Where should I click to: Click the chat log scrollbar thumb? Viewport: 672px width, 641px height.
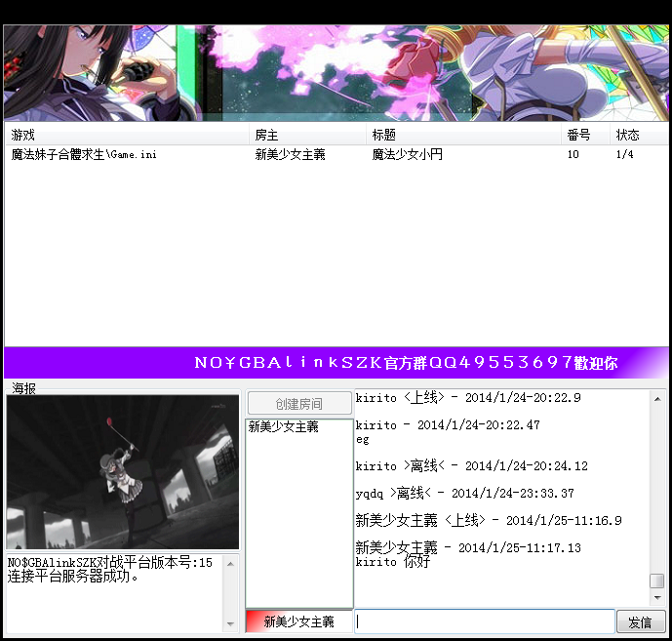point(657,581)
